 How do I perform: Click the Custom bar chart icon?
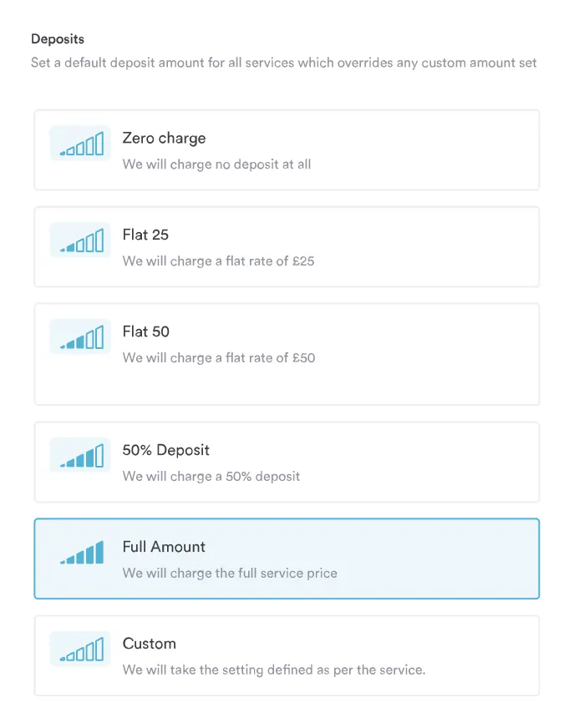point(79,649)
